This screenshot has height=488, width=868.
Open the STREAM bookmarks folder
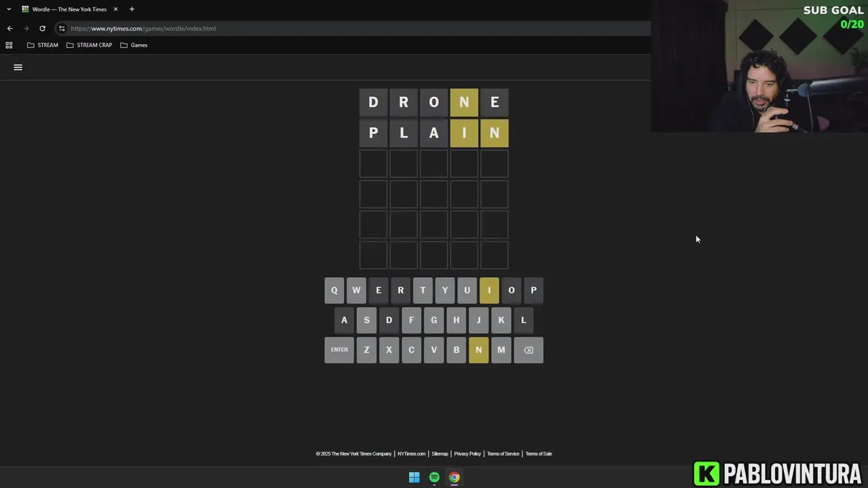(x=42, y=45)
